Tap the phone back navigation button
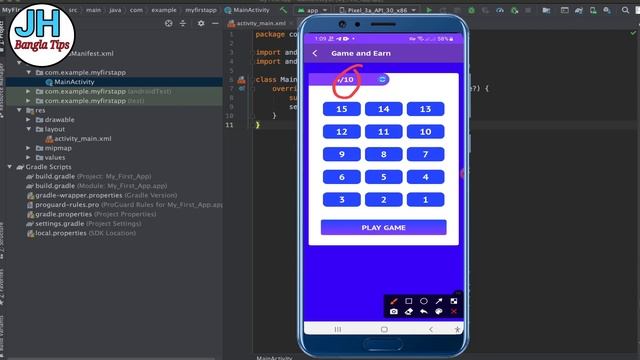Viewport: 640px width, 360px height. point(431,329)
